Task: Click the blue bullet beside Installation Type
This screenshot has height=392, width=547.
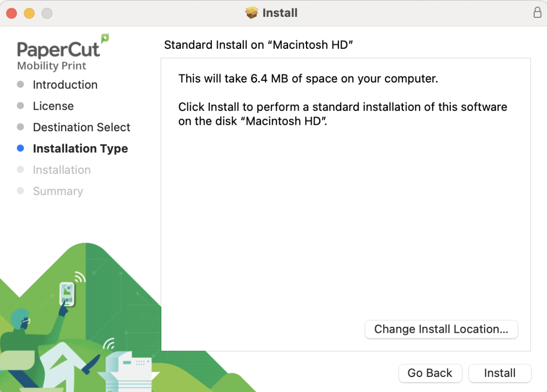Action: pos(21,149)
